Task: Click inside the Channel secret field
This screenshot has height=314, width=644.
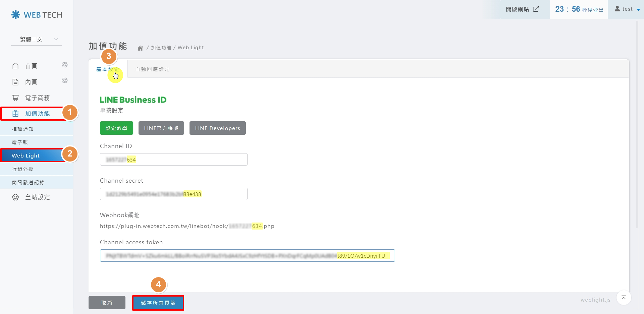Action: point(173,194)
